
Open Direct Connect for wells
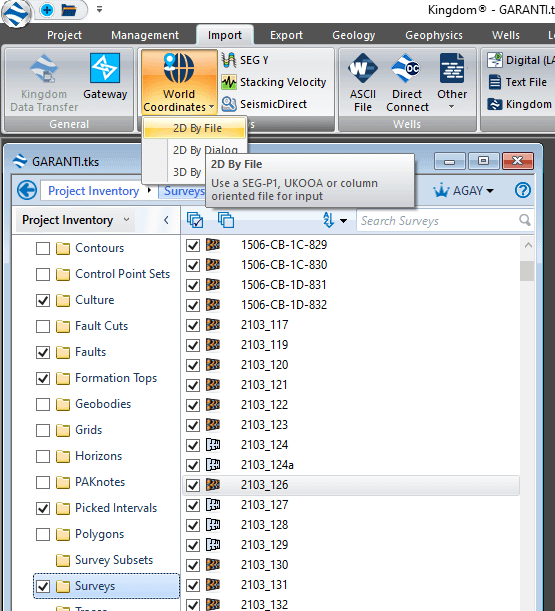[407, 83]
